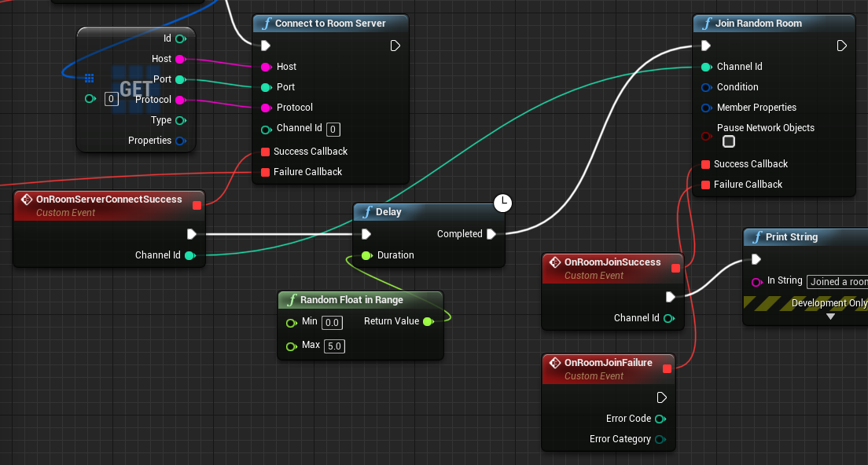Click the latent clock icon on Delay node
The image size is (868, 465).
pyautogui.click(x=502, y=203)
